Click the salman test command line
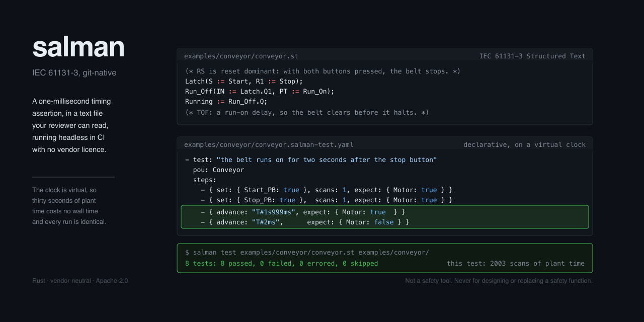This screenshot has width=644, height=322. 307,253
